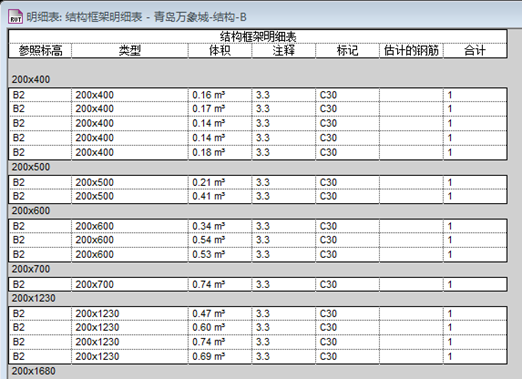Select the 合计 column header
The image size is (522, 379).
click(x=475, y=51)
